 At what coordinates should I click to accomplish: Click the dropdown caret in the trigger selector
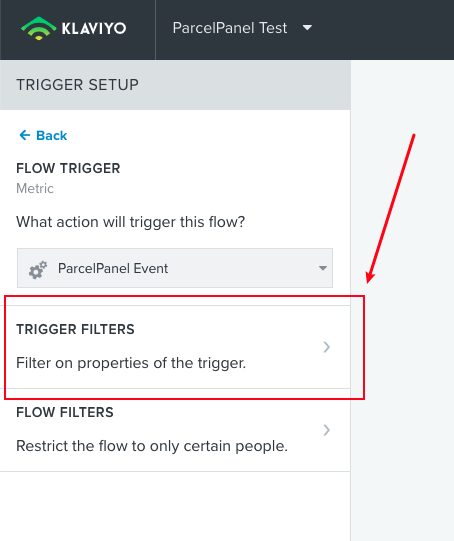(323, 268)
